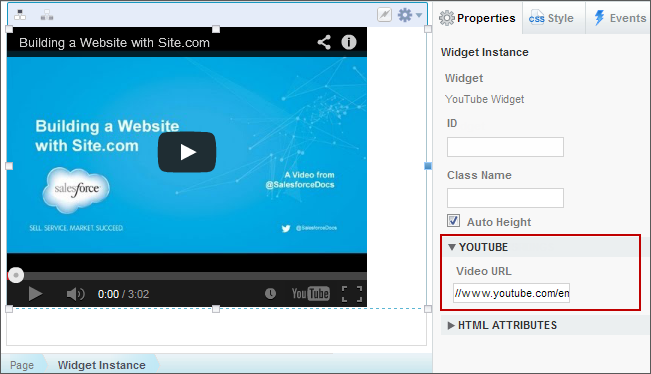Click the small play button in the player controls
This screenshot has width=651, height=374.
point(35,294)
